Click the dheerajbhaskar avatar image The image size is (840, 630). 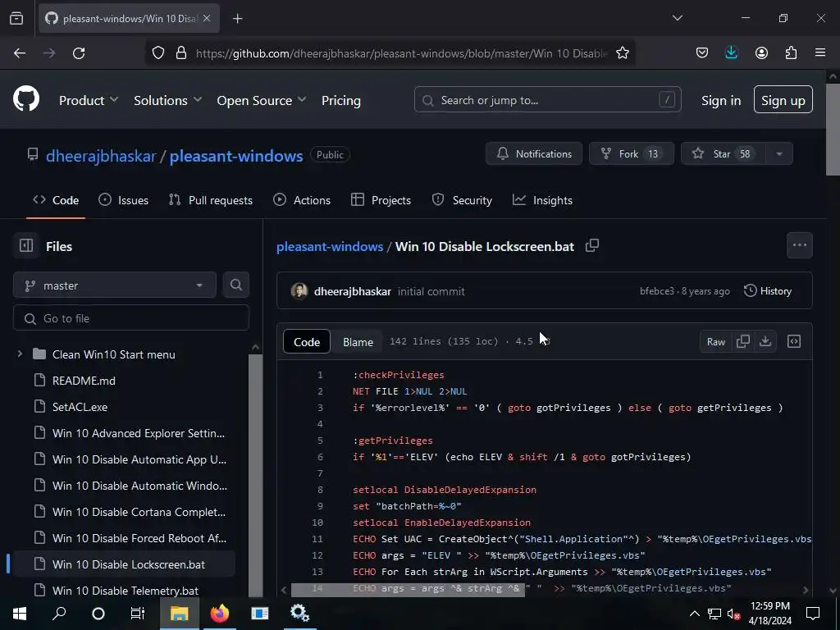299,291
